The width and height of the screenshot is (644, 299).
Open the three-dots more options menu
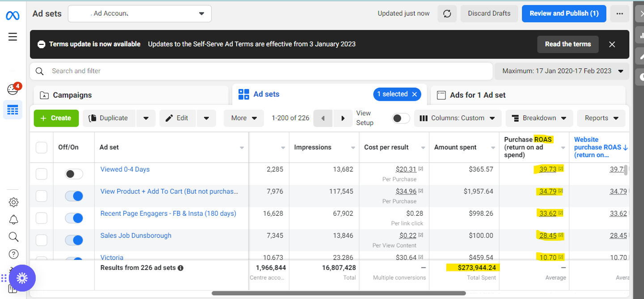click(x=619, y=13)
